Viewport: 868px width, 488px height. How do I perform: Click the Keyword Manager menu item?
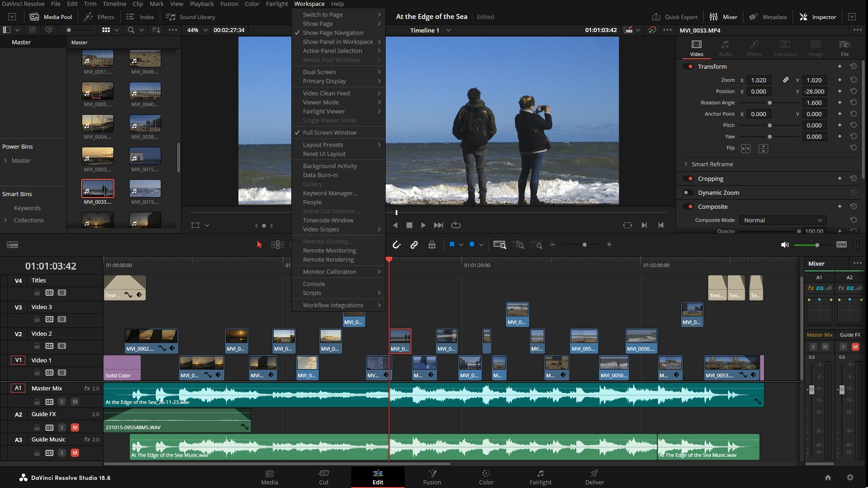(x=330, y=192)
